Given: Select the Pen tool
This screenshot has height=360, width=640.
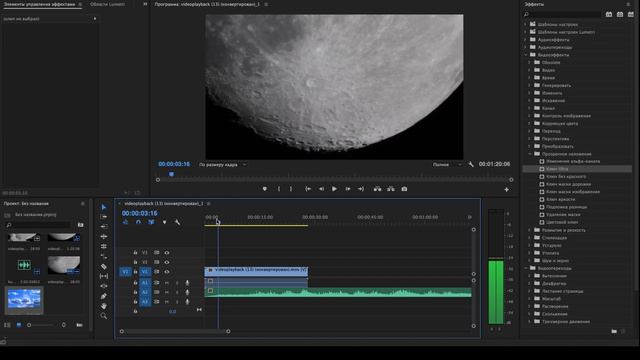Looking at the screenshot, I should pyautogui.click(x=104, y=296).
